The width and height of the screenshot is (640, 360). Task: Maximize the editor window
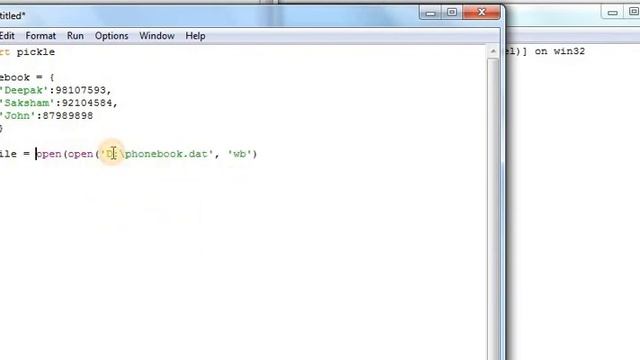(451, 13)
